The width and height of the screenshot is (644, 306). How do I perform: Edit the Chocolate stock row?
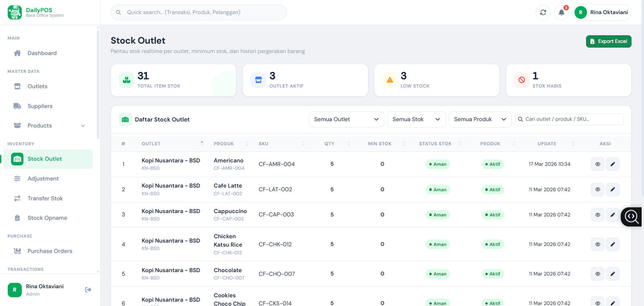(x=613, y=274)
